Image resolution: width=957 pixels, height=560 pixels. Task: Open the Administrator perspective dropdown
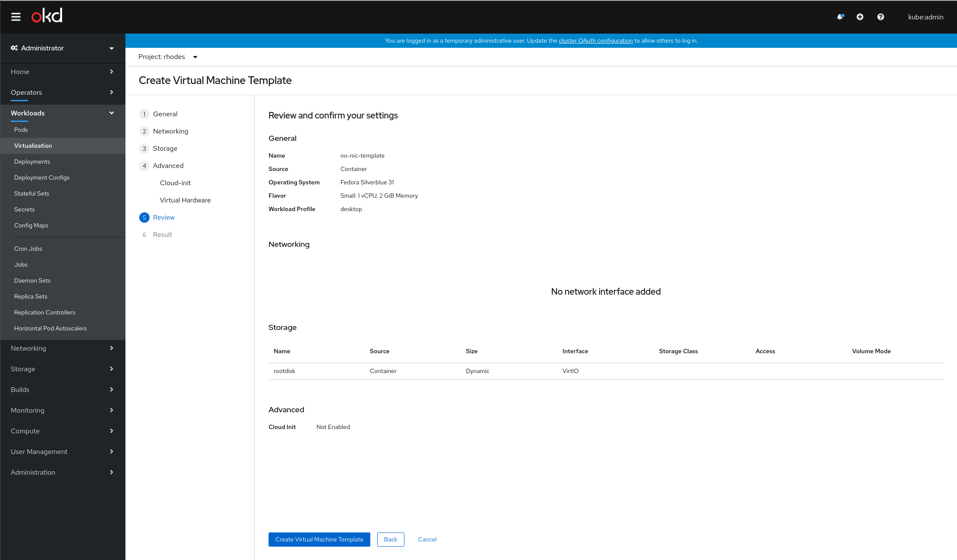[x=111, y=48]
